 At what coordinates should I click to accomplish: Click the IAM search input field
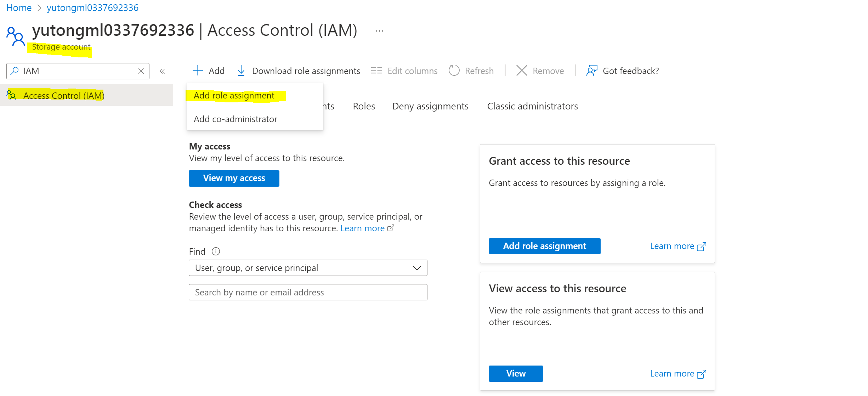tap(78, 71)
